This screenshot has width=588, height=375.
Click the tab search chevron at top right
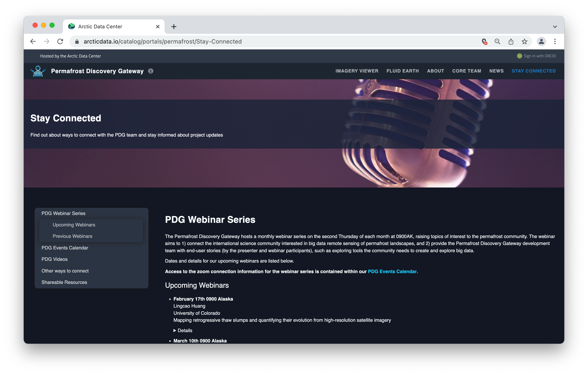[x=555, y=27]
